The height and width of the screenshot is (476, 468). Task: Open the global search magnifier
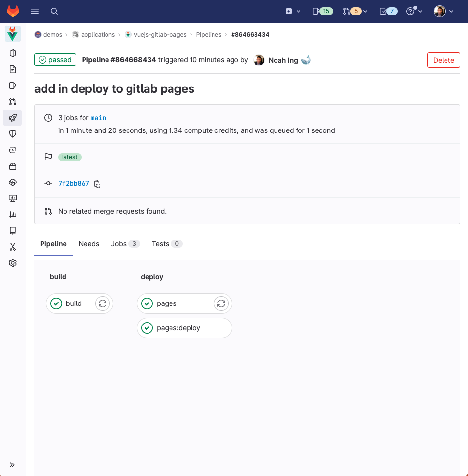(x=54, y=11)
